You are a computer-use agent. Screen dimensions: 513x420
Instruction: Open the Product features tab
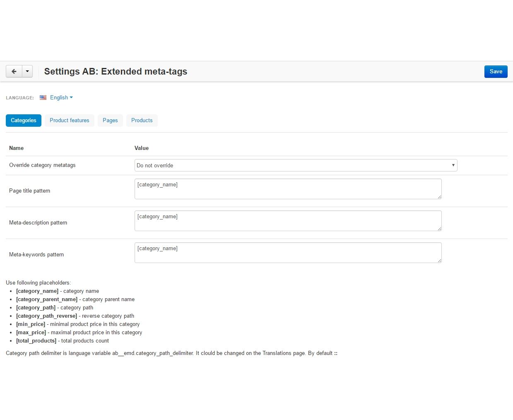tap(70, 121)
